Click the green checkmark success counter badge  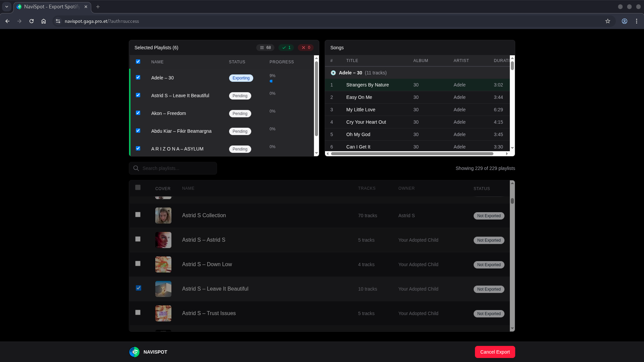(x=286, y=47)
